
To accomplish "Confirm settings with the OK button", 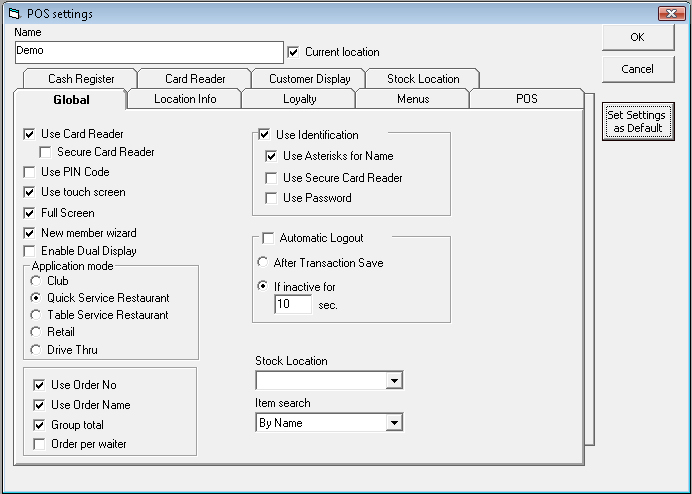I will point(638,37).
